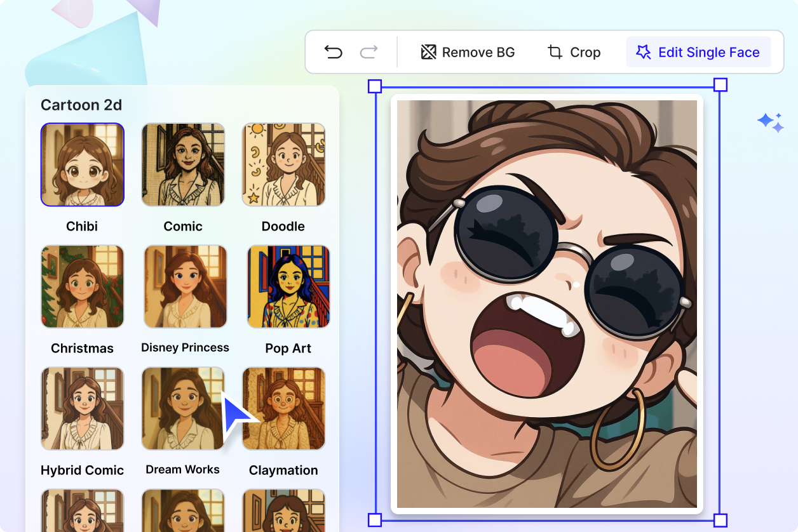Click the AI sparkles icon beside the canvas
The width and height of the screenshot is (798, 532).
771,122
